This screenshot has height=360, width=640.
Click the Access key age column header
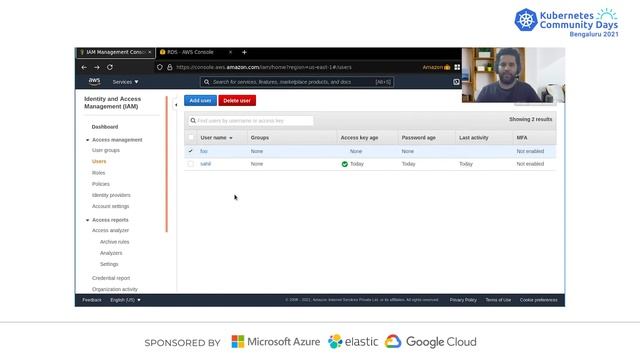point(359,138)
